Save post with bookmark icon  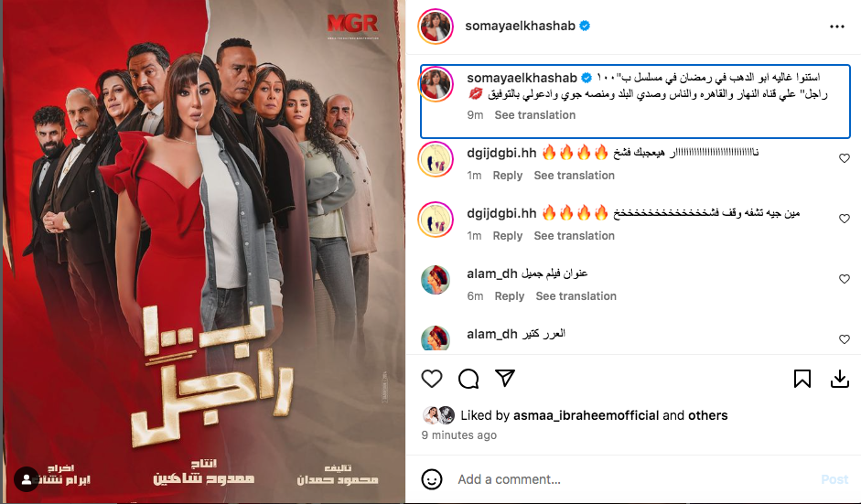click(x=802, y=379)
